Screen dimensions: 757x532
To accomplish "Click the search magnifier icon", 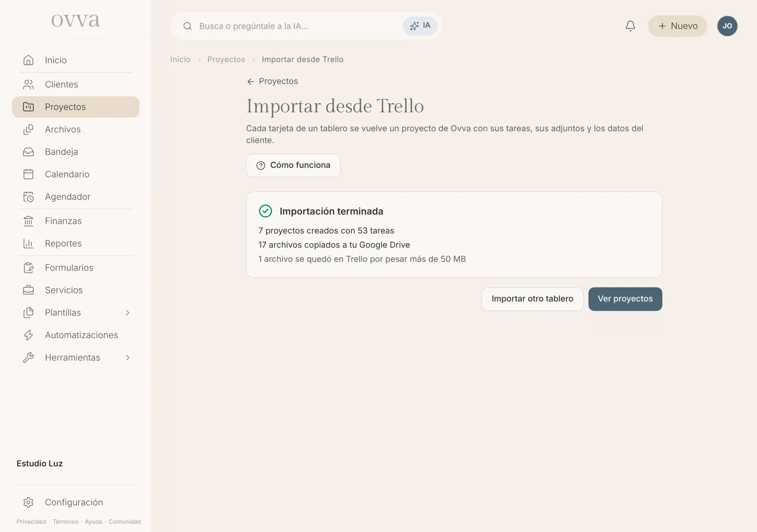I will coord(188,26).
